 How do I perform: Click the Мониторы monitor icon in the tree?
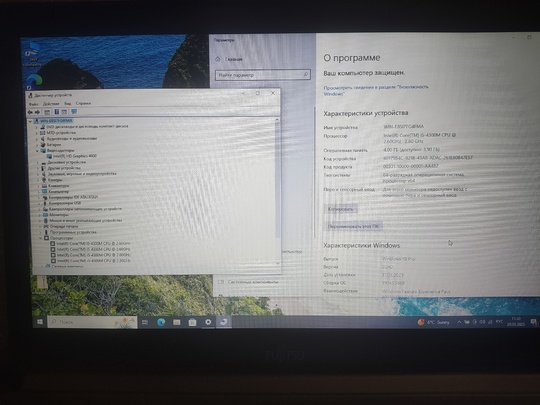click(45, 215)
